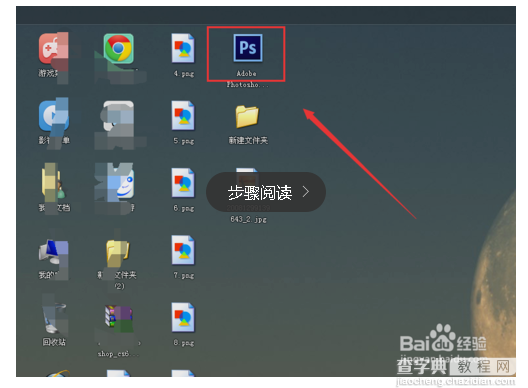
Task: Select the 8.png file icon
Action: [x=183, y=317]
